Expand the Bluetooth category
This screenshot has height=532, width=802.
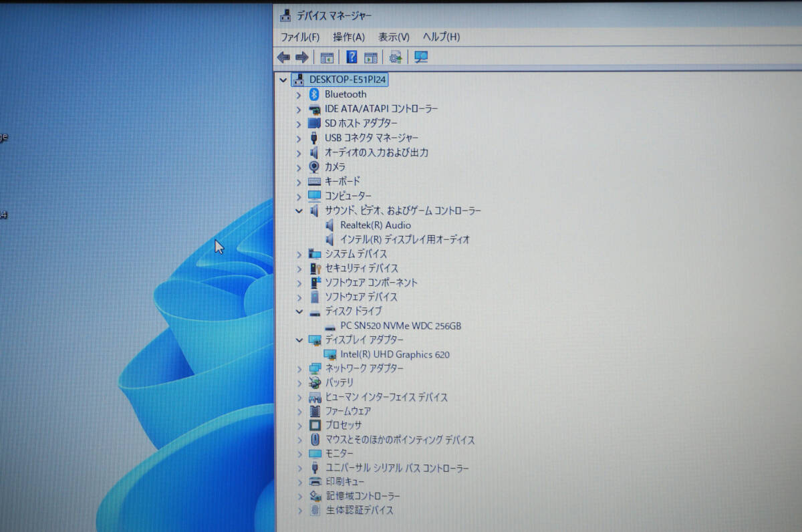click(299, 95)
